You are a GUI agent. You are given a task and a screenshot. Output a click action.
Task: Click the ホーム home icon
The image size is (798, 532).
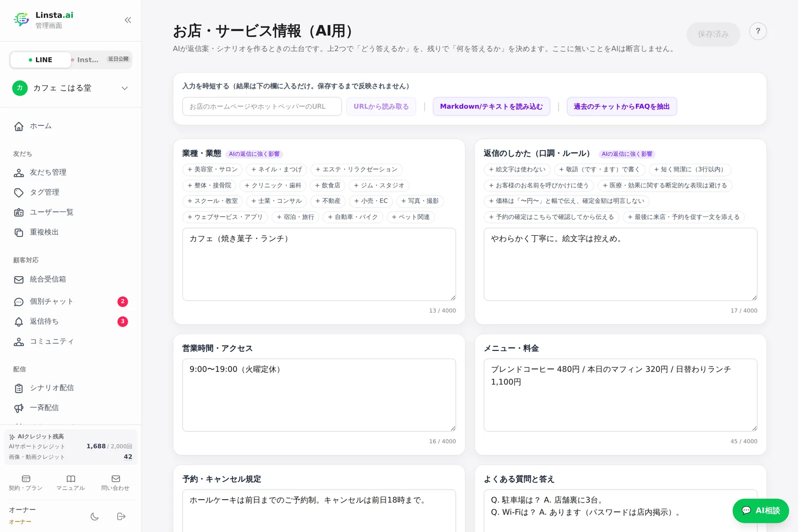pos(19,127)
